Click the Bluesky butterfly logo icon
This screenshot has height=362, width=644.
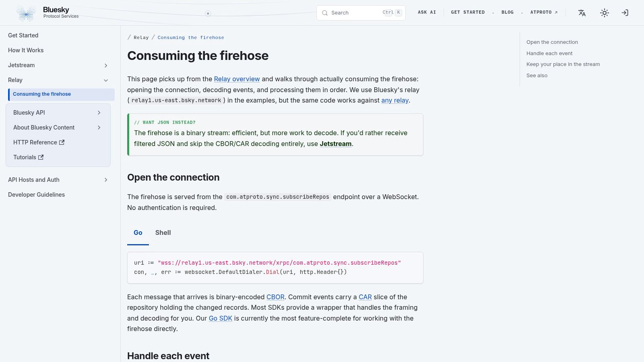tap(26, 13)
